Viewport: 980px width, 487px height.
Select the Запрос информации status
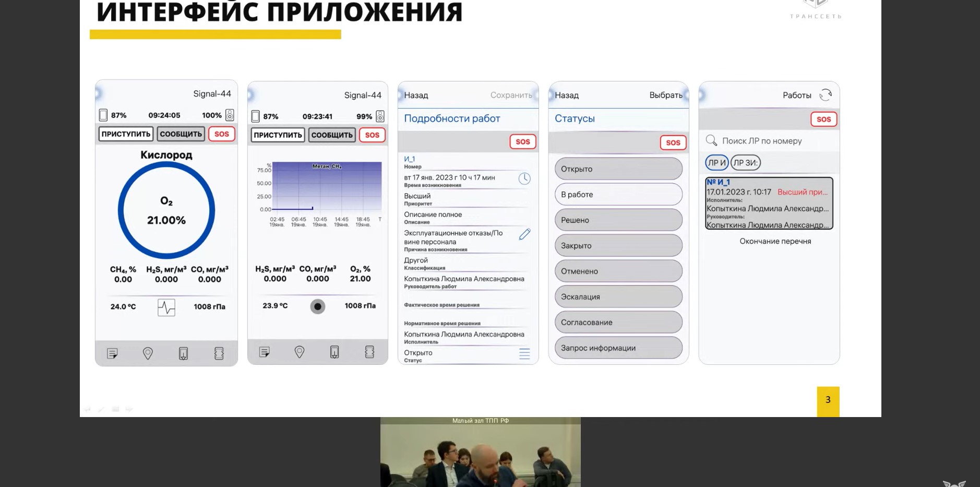coord(618,348)
